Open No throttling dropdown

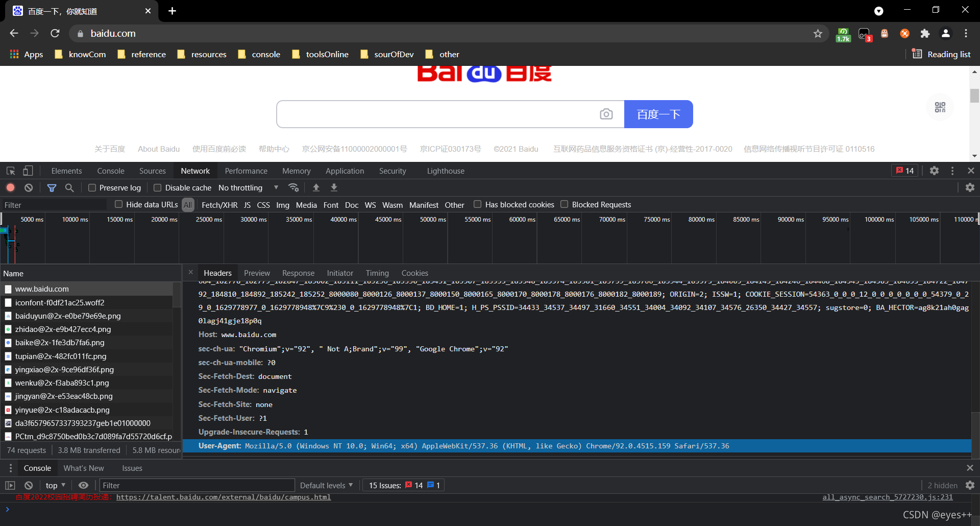[248, 188]
